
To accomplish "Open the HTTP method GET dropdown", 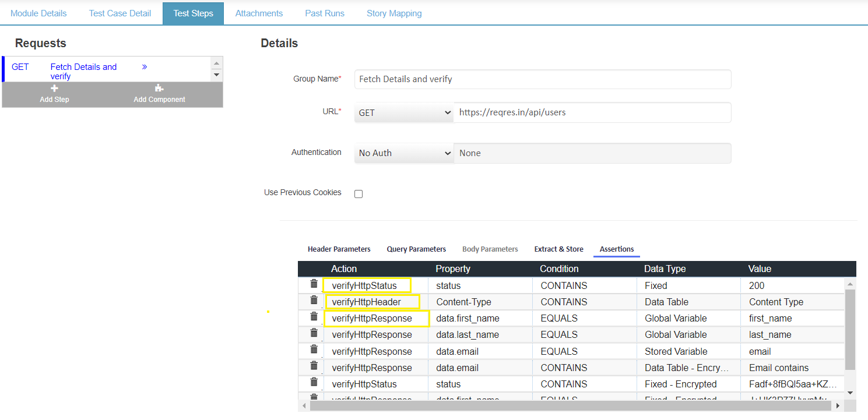I will (404, 112).
